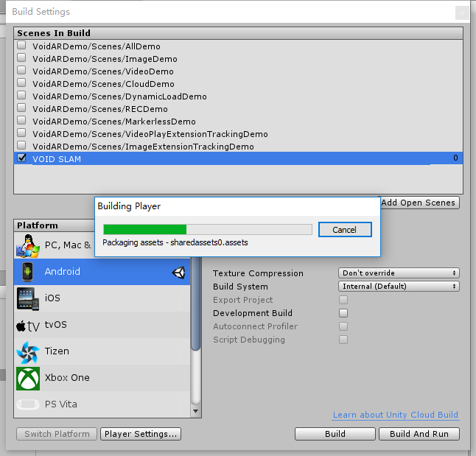Click the Tizen pinwheel icon
Viewport: 476px width, 456px height.
[x=28, y=352]
